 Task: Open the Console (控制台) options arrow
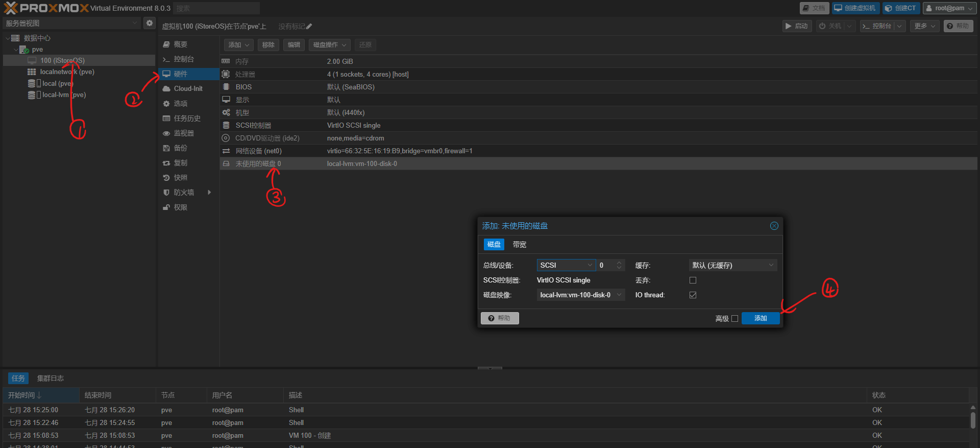[x=899, y=26]
